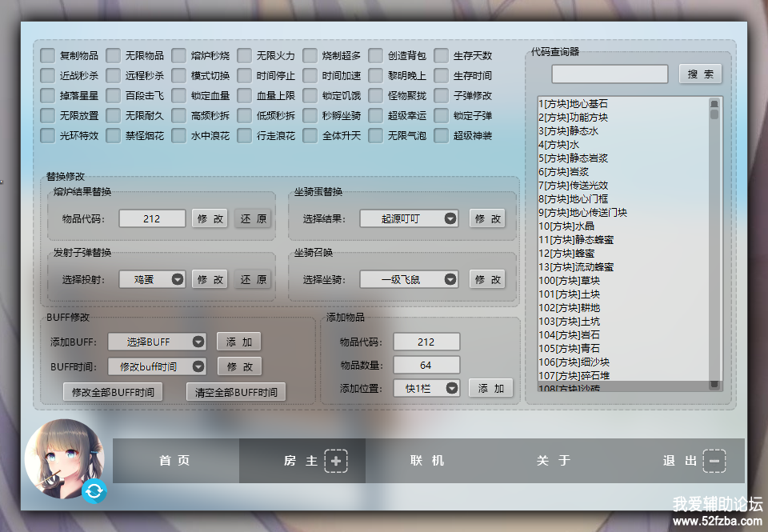The width and height of the screenshot is (768, 532).
Task: Click 还原 for 熔炉结果替换
Action: pos(254,218)
